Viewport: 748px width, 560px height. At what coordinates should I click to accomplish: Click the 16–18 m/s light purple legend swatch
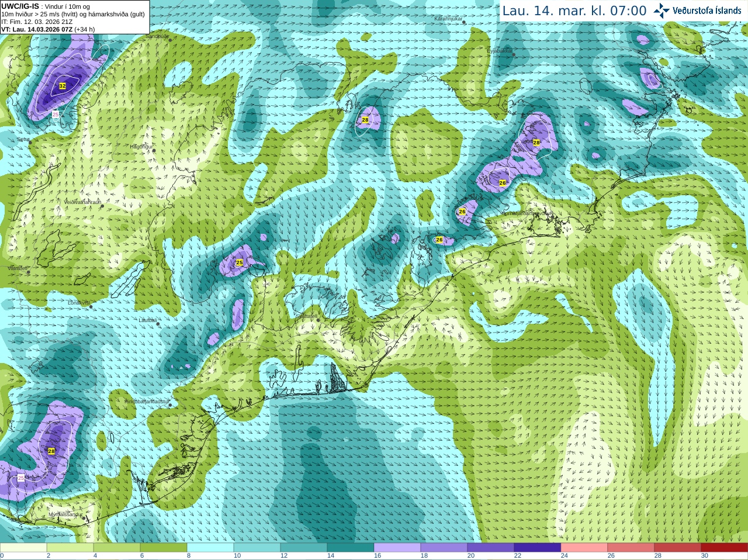point(397,548)
